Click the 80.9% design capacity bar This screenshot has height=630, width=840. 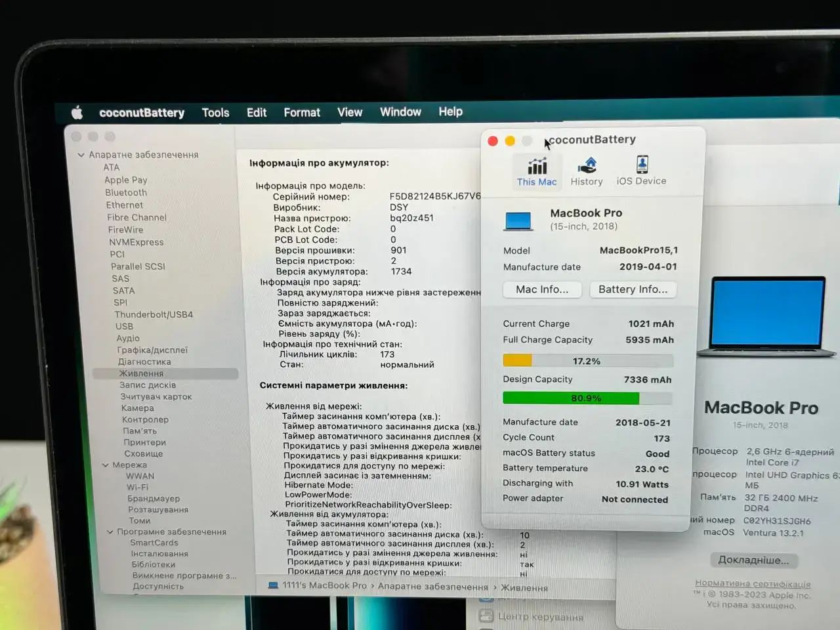587,398
